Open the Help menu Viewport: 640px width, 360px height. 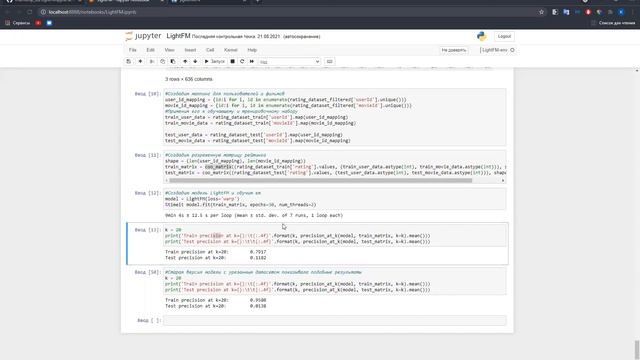coord(252,50)
